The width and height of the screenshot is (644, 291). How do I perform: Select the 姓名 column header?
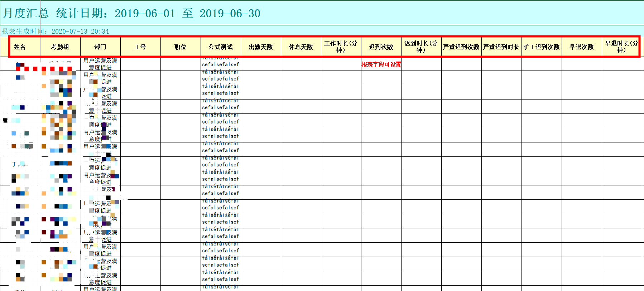20,47
